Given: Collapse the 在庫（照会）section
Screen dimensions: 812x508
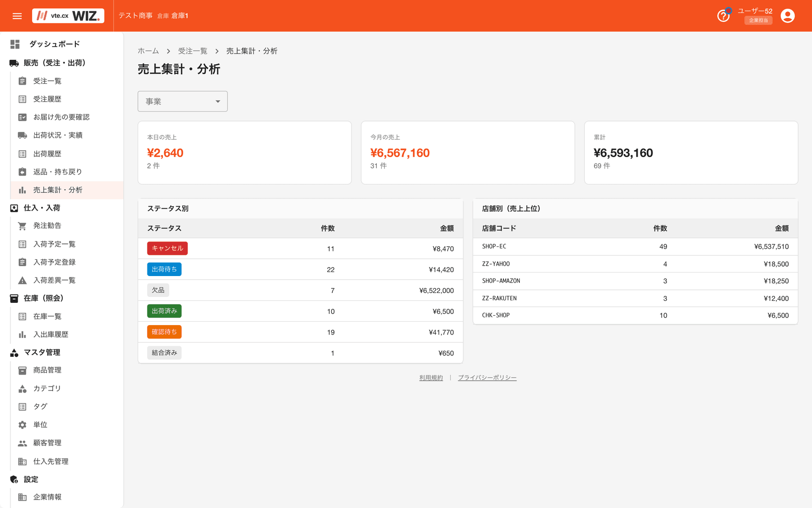Looking at the screenshot, I should [x=44, y=298].
